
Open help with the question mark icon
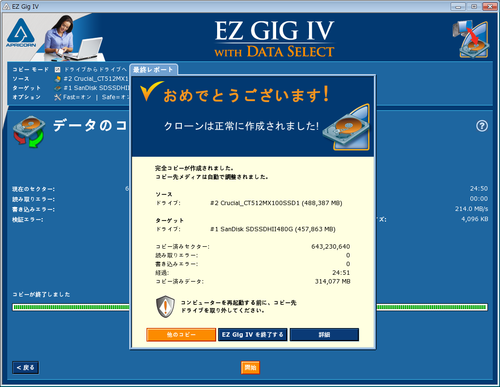482,126
